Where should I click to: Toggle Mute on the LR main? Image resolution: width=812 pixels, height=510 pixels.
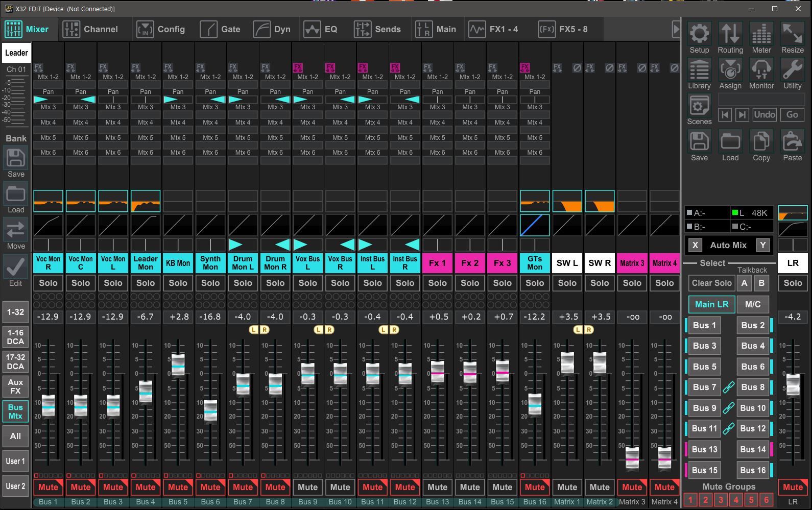793,487
